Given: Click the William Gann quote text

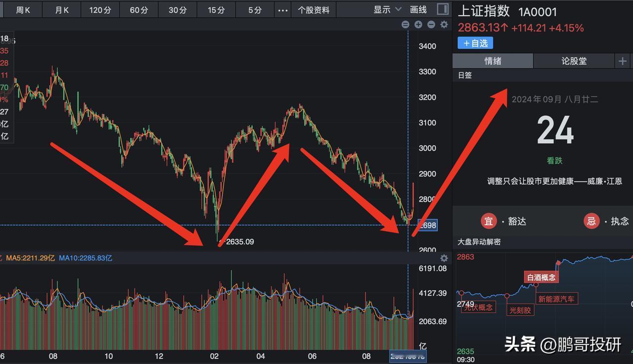Looking at the screenshot, I should [554, 181].
